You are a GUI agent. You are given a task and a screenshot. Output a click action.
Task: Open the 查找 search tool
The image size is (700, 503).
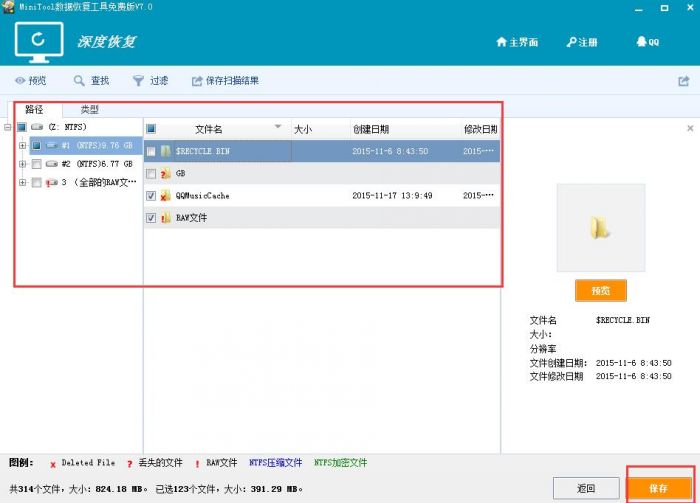(92, 81)
